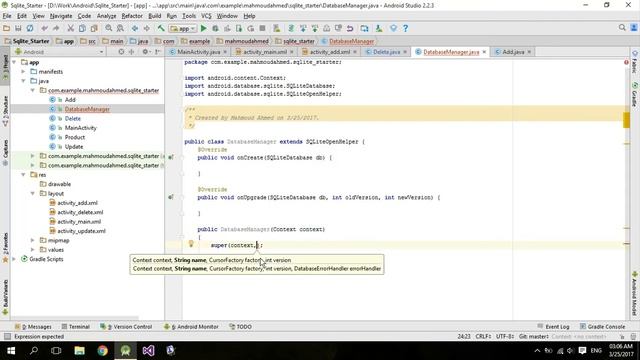Screen dimensions: 640x360
Task: Open the Navigate menu
Action: click(x=61, y=16)
